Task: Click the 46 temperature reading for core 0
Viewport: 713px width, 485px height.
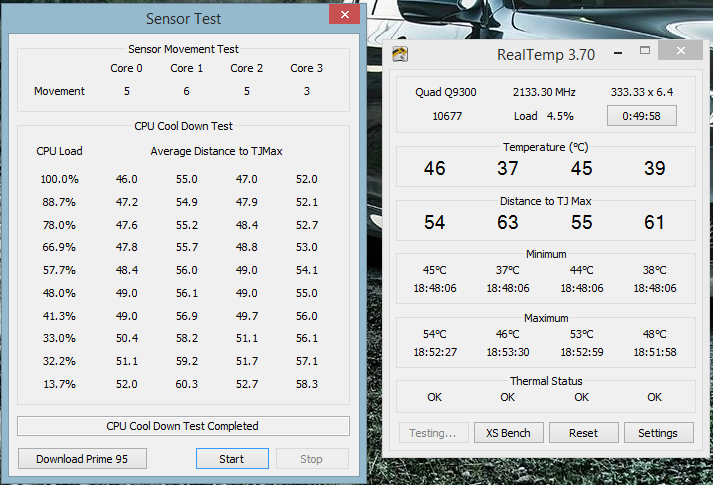Action: click(435, 168)
